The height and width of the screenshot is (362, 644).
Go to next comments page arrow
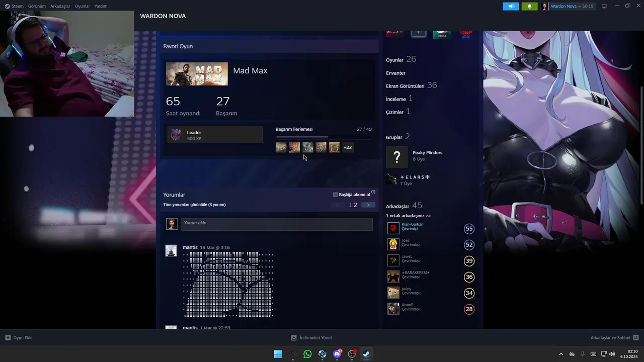tap(368, 205)
